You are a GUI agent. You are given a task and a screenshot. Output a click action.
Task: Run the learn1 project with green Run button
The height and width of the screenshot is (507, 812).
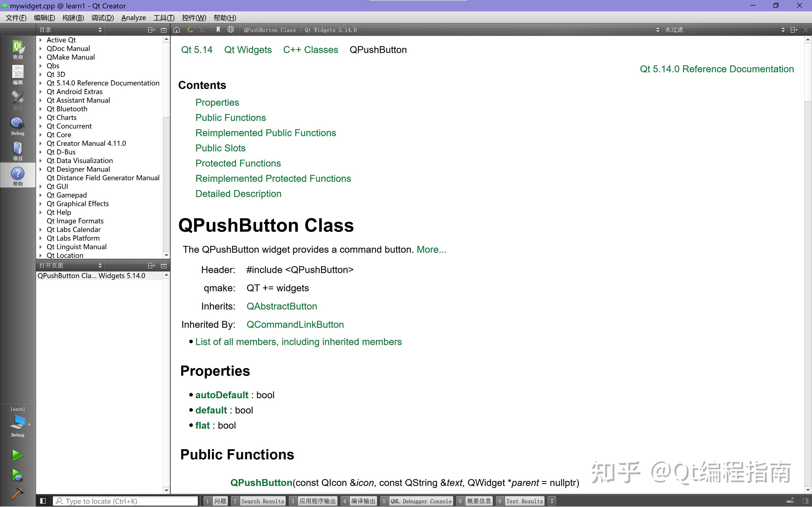(x=18, y=455)
